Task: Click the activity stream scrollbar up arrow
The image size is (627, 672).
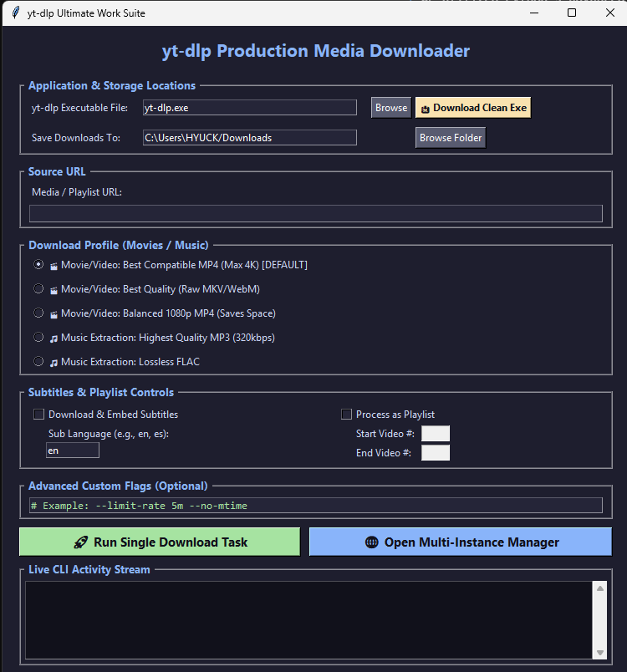Action: click(600, 588)
